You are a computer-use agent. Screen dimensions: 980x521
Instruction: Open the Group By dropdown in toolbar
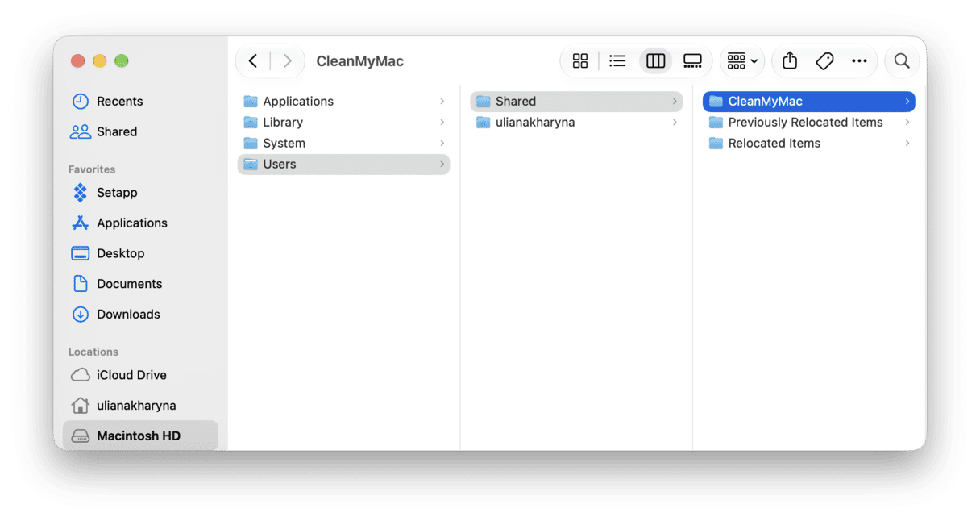point(742,61)
